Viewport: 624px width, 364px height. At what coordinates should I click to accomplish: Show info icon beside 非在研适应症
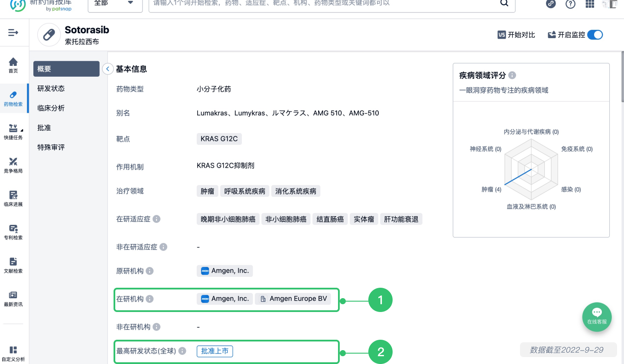coord(163,247)
